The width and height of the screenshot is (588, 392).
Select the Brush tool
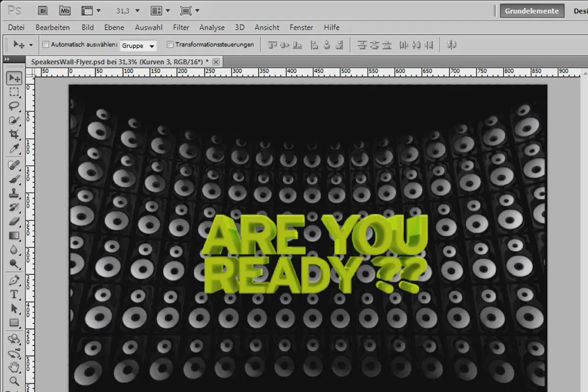tap(14, 179)
